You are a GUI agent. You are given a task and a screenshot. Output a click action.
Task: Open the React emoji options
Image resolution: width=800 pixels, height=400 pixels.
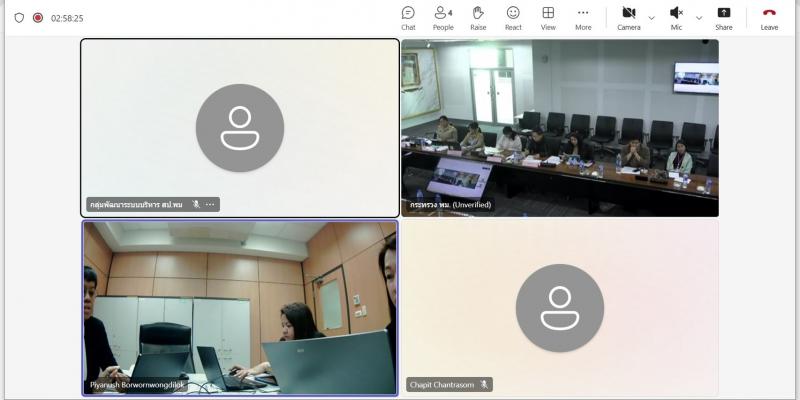pos(513,18)
